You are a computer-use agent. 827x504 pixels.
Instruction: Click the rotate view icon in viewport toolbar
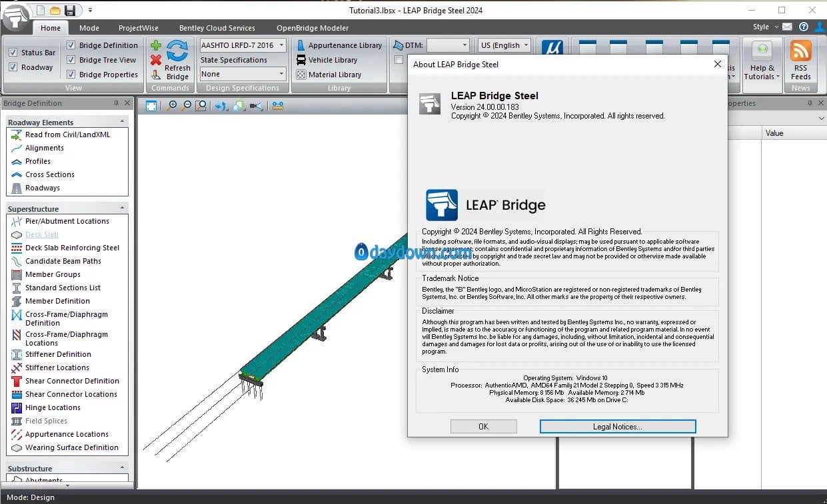(221, 106)
